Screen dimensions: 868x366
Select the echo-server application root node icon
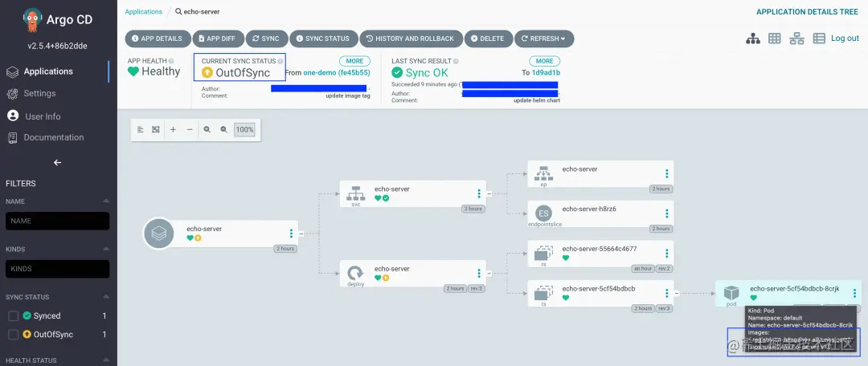tap(159, 234)
